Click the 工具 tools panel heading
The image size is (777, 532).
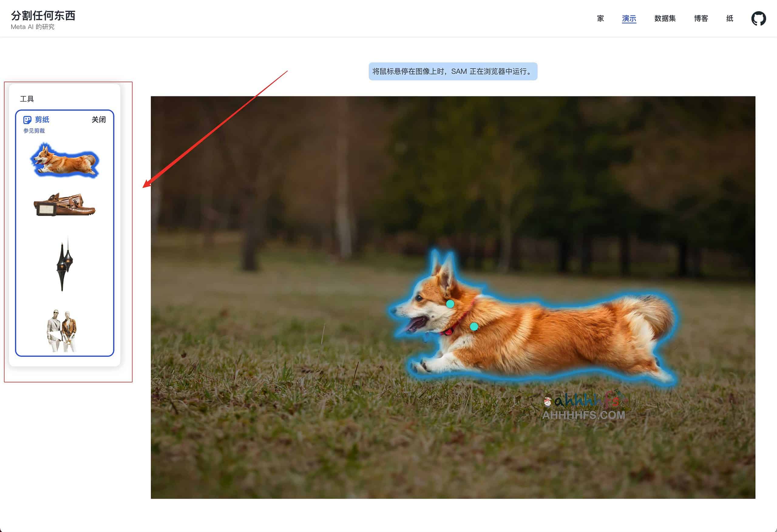[27, 99]
